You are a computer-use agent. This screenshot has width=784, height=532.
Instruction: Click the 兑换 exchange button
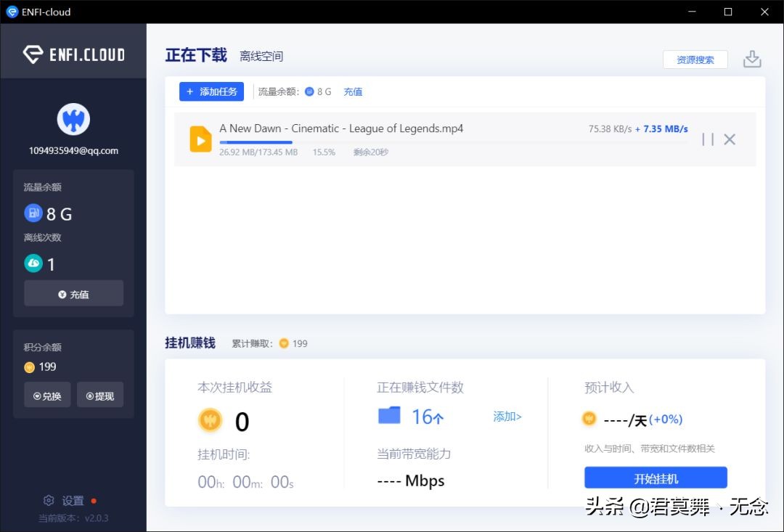(46, 395)
